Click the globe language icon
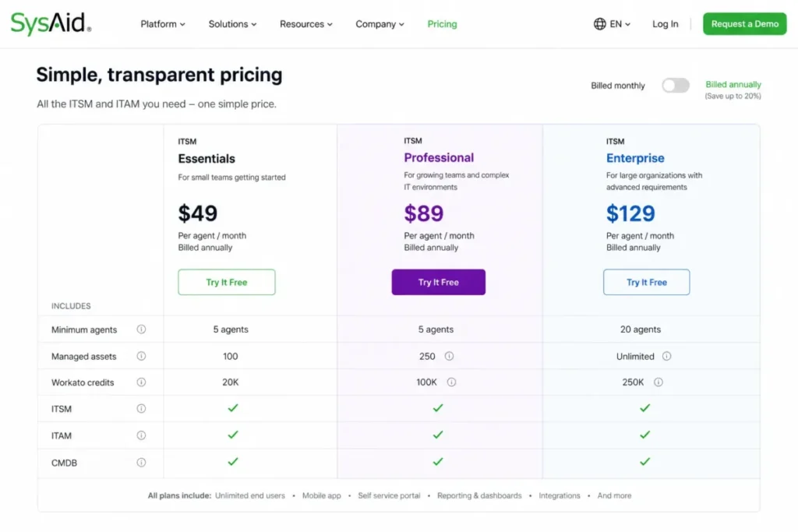This screenshot has width=798, height=532. click(599, 24)
